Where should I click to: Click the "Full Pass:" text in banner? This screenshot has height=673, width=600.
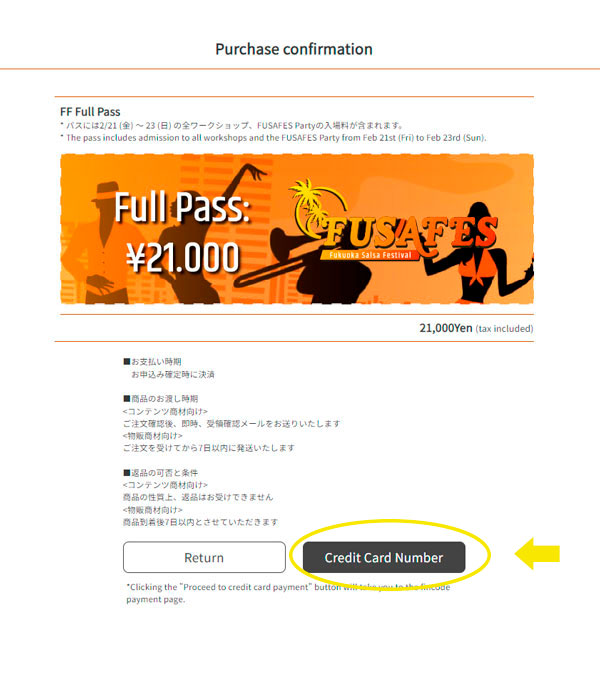pyautogui.click(x=182, y=207)
